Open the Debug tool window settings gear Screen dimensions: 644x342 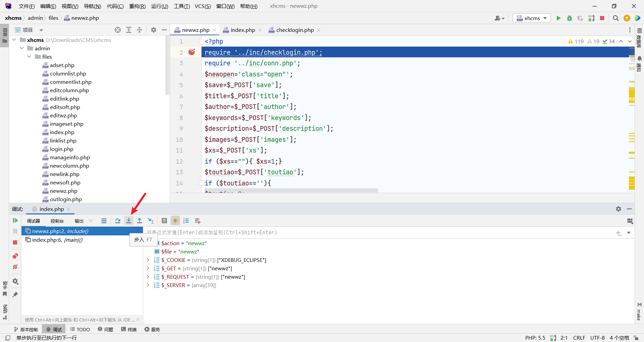point(619,209)
